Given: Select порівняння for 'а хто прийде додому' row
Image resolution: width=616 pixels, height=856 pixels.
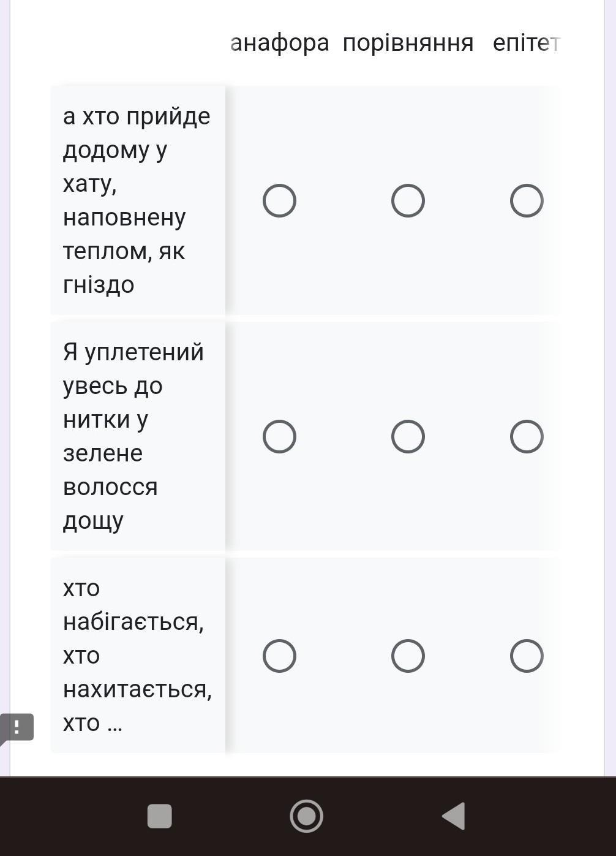Looking at the screenshot, I should pyautogui.click(x=408, y=200).
